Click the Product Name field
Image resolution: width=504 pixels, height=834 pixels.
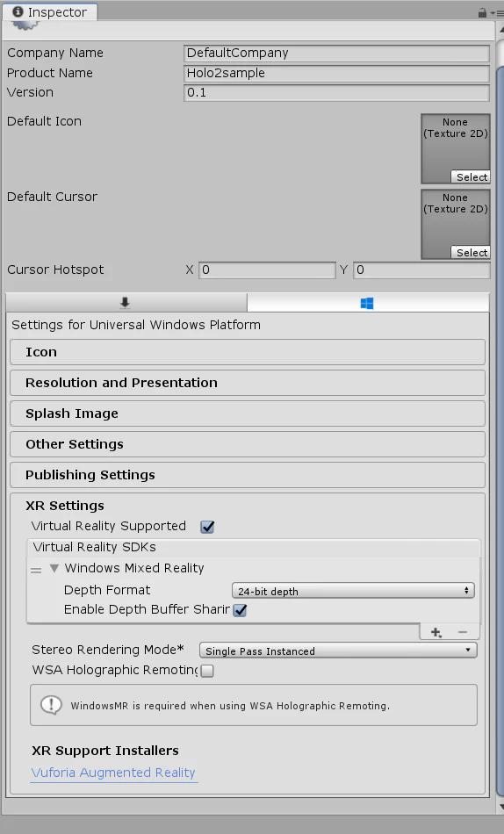[336, 73]
